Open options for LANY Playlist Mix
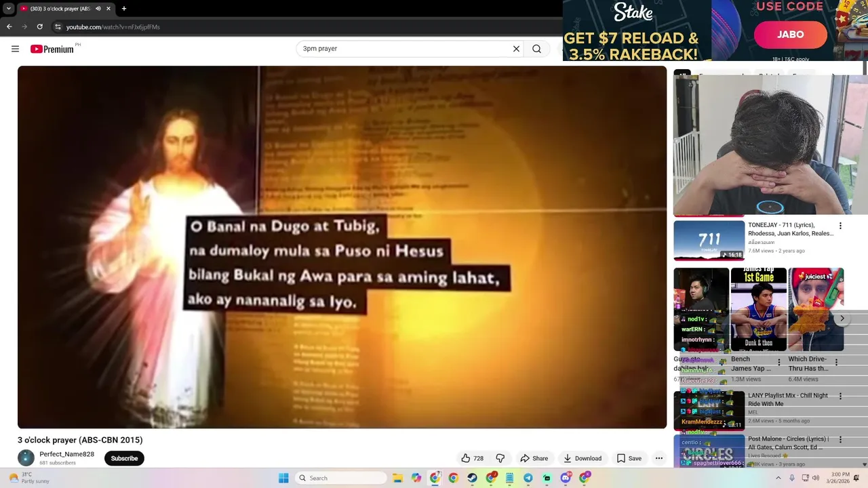Viewport: 868px width, 488px height. coord(840,396)
